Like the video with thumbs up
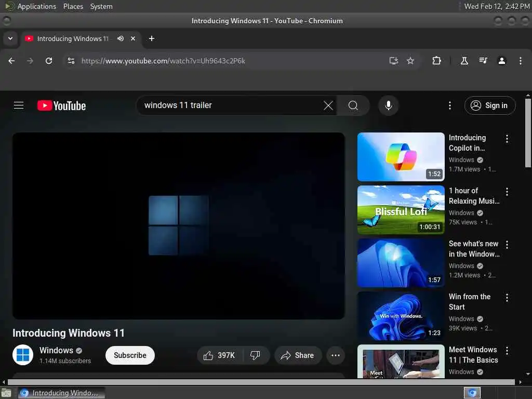Viewport: 532px width, 399px height. click(x=219, y=355)
